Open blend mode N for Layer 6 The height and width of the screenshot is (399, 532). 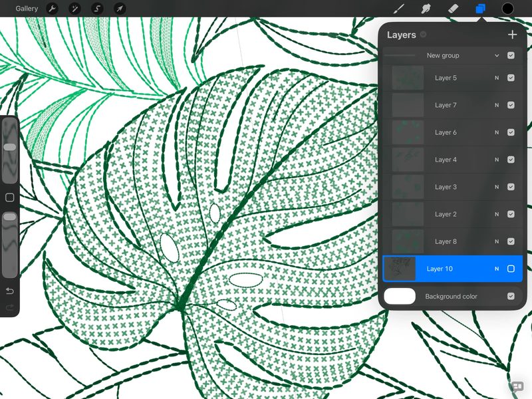(x=497, y=132)
